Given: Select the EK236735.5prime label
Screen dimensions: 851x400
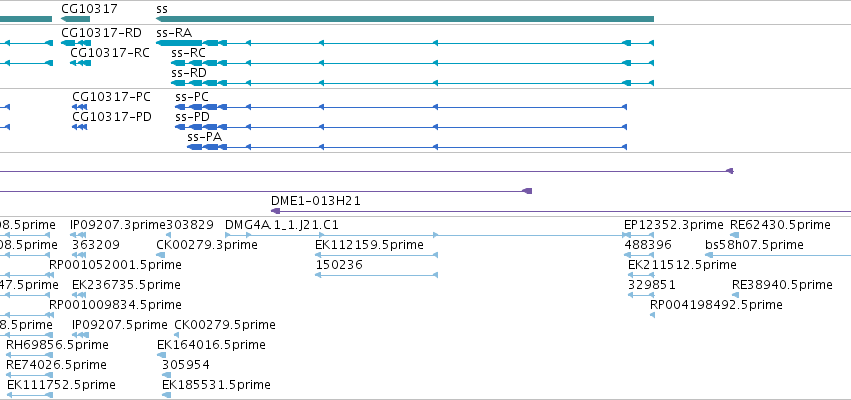Looking at the screenshot, I should (x=126, y=285).
